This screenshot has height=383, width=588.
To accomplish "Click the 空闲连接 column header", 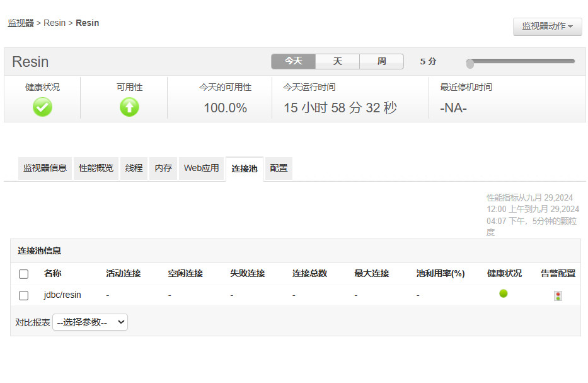I will (185, 273).
